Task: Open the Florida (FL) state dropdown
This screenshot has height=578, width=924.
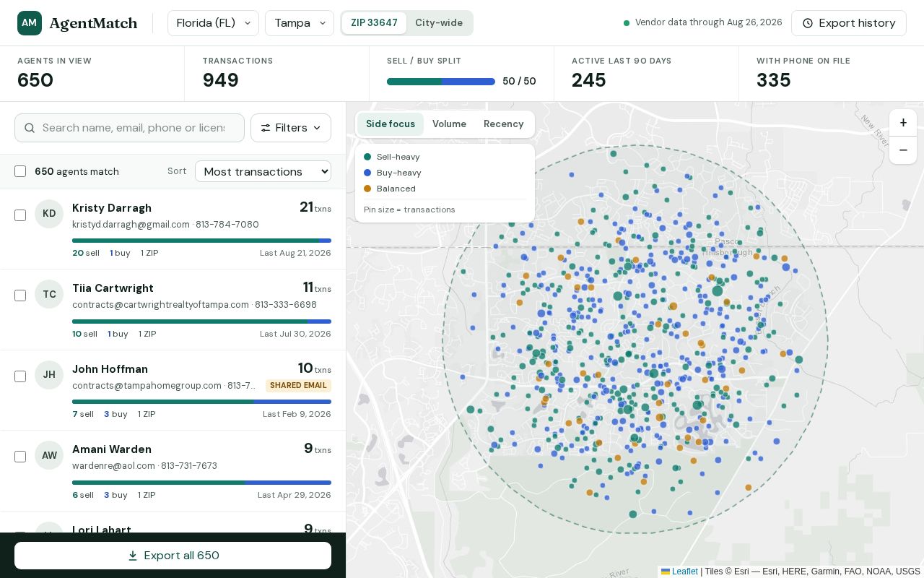Action: tap(213, 23)
